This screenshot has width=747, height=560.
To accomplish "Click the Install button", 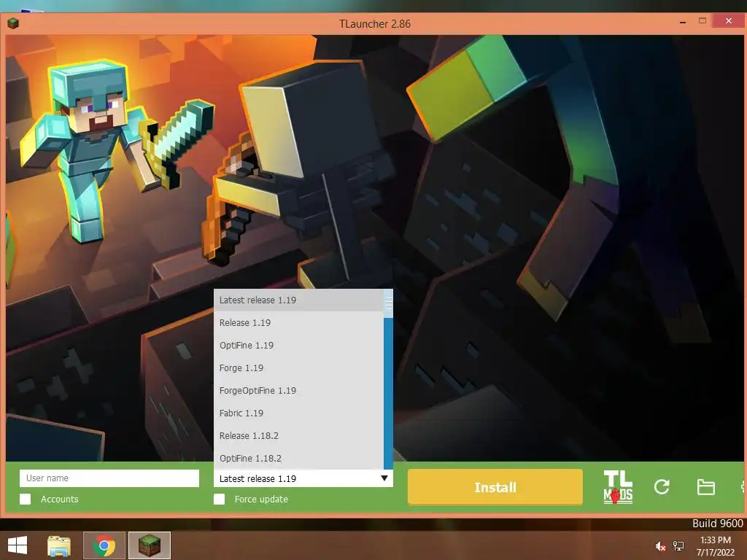I will tap(495, 487).
